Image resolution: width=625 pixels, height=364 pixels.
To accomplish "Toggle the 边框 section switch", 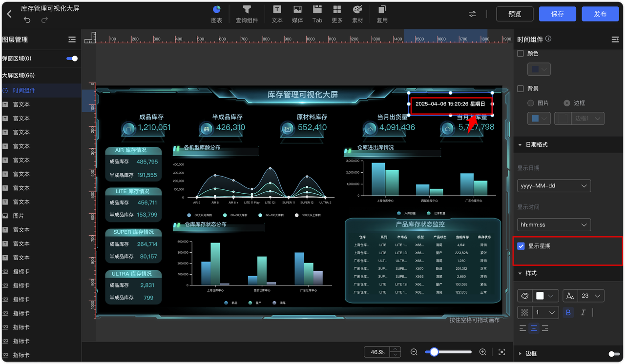I will [614, 354].
